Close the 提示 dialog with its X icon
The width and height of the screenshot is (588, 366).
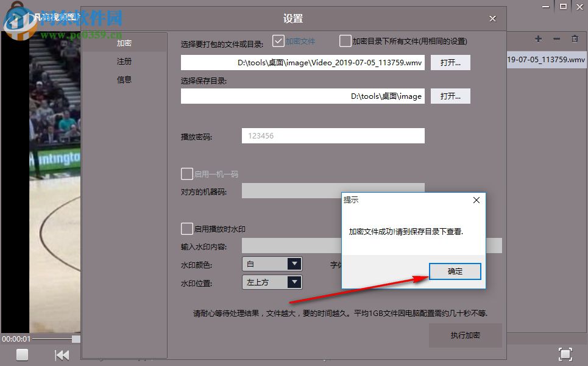pos(476,200)
